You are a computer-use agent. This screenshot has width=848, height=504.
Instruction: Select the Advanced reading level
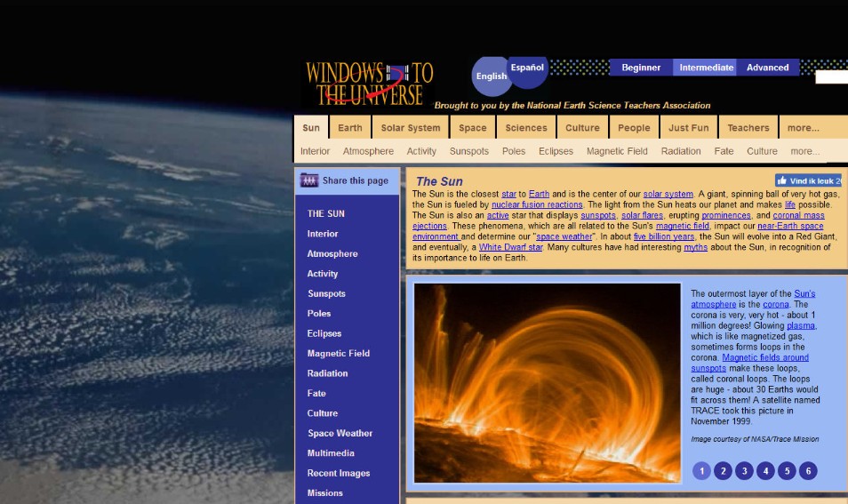(x=767, y=68)
